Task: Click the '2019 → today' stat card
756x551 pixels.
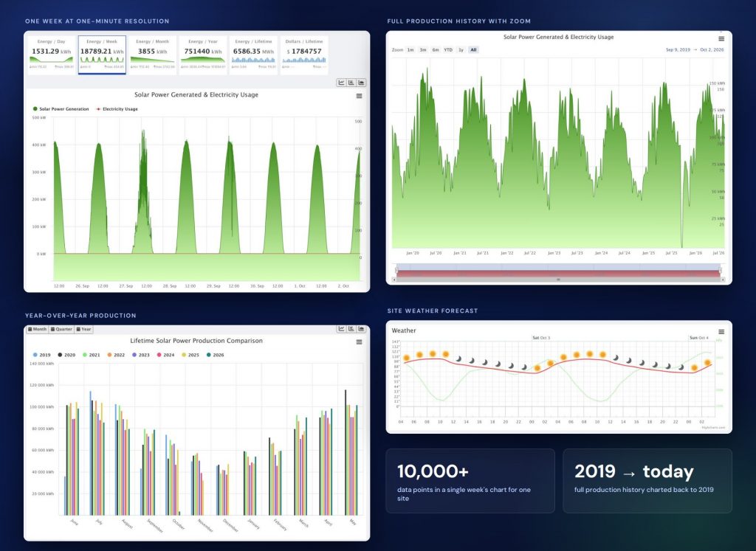Action: tap(647, 481)
